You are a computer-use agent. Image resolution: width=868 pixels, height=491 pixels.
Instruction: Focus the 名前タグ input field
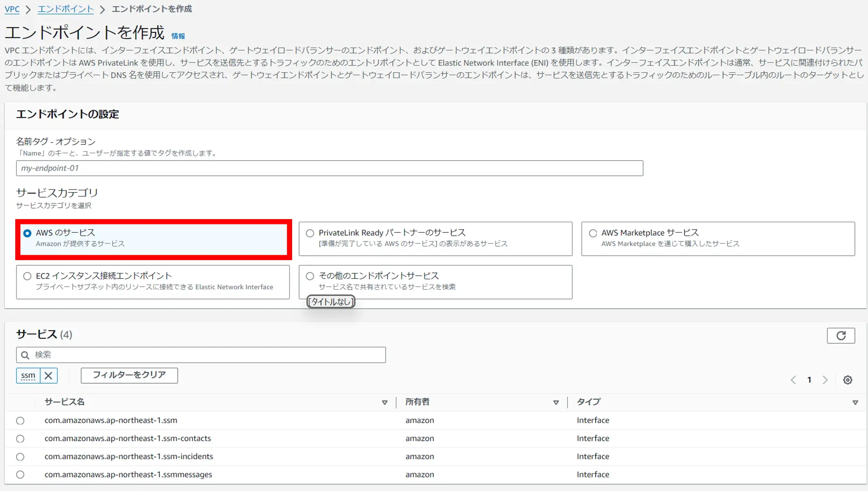pos(330,168)
